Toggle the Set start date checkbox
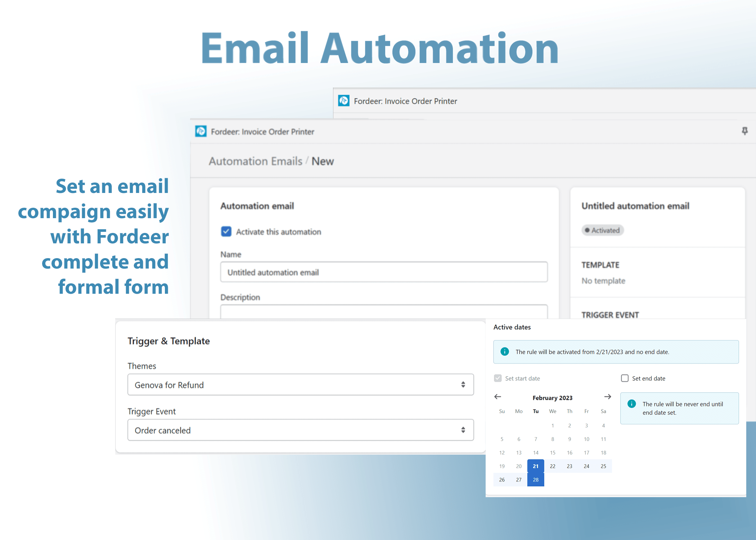This screenshot has height=540, width=756. [x=498, y=378]
